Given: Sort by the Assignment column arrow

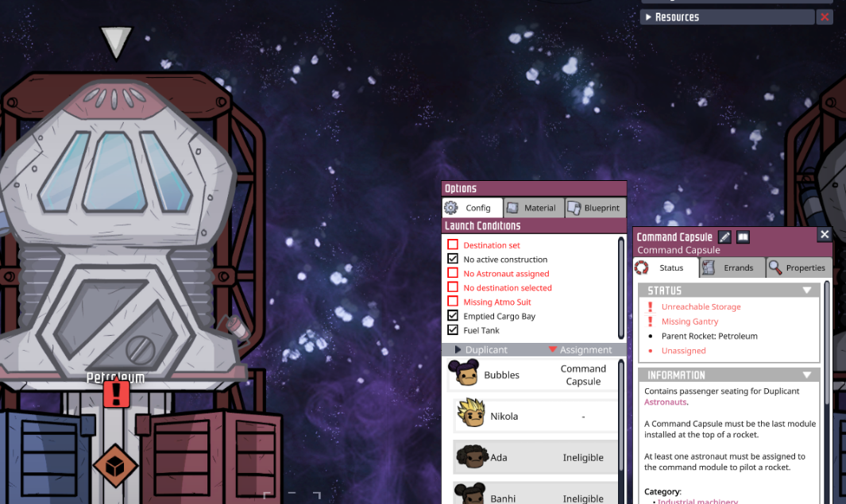Looking at the screenshot, I should pos(553,349).
